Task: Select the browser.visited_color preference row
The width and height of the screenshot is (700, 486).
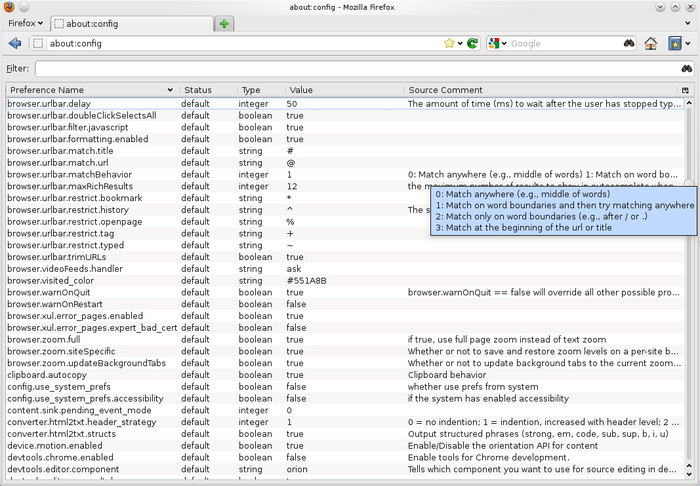Action: coord(345,281)
